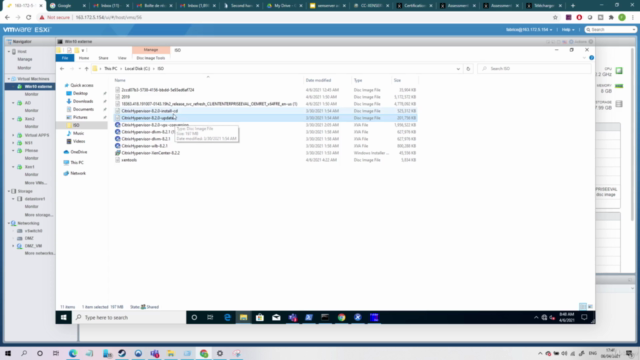
Task: Sort files by Date modified column
Action: click(x=318, y=80)
